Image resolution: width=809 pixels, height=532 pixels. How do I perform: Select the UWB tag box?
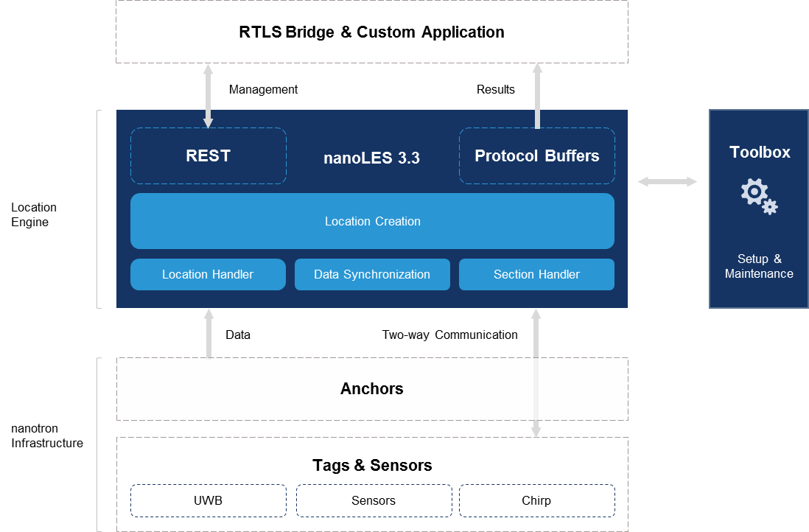209,500
